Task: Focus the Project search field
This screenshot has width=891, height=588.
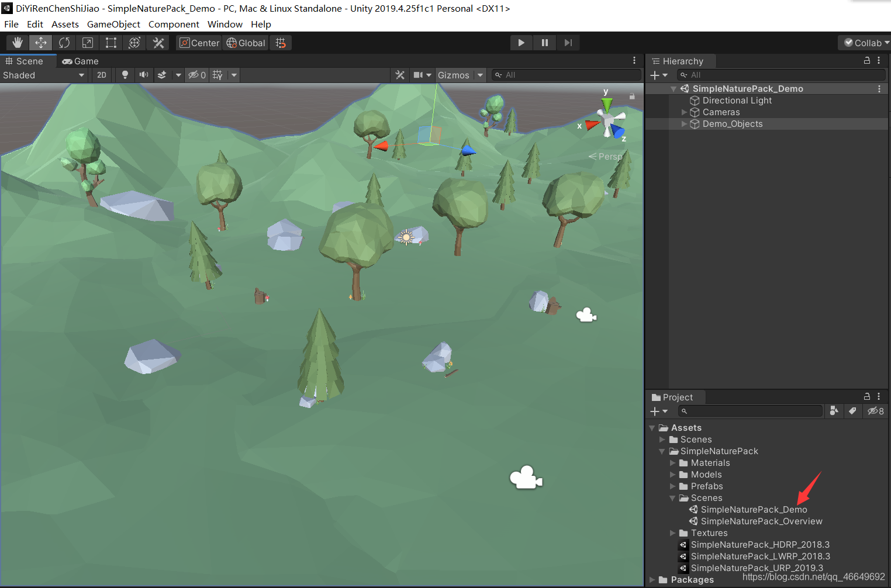Action: [x=750, y=411]
